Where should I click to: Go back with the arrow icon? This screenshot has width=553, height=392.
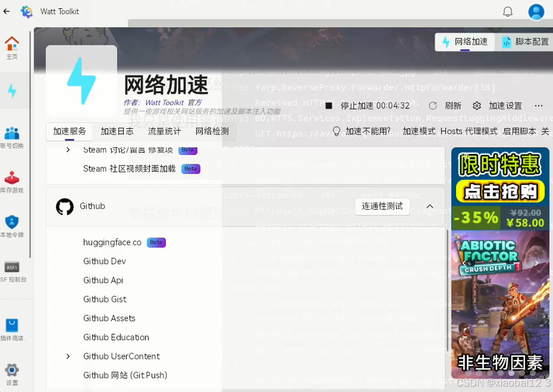click(x=7, y=12)
